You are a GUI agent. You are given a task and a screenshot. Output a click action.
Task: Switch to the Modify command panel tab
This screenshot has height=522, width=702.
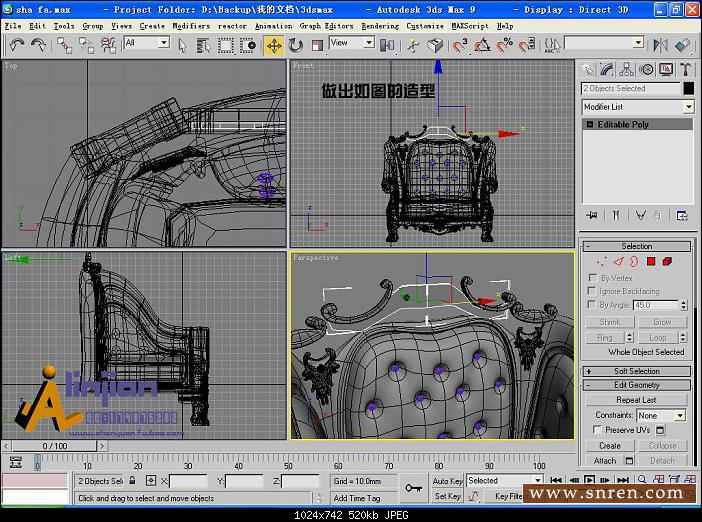click(607, 69)
